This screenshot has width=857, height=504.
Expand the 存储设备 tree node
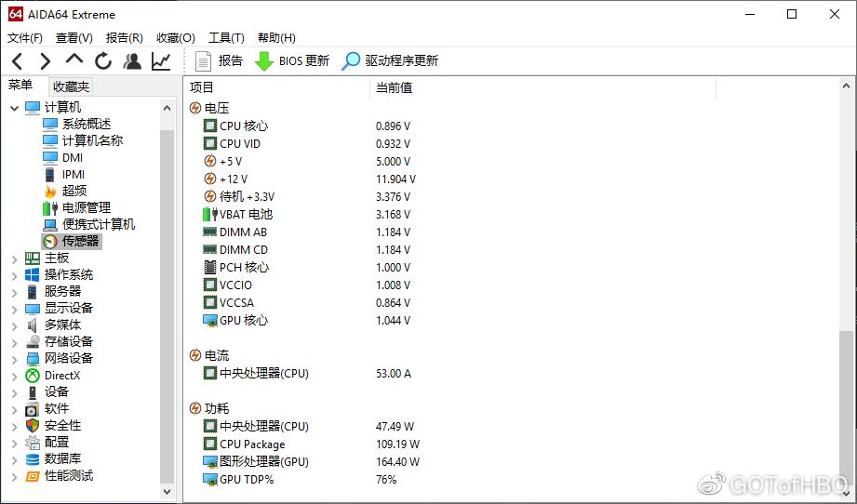click(x=14, y=343)
